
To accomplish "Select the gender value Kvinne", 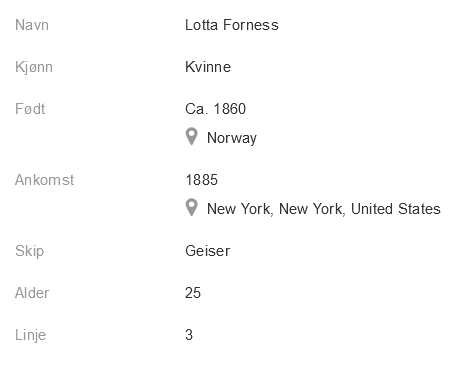I will pyautogui.click(x=208, y=67).
